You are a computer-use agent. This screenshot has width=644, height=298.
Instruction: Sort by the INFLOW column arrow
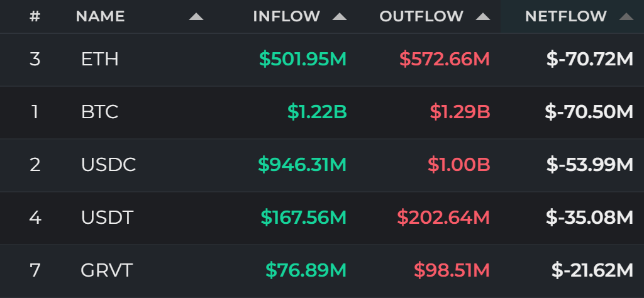coord(340,17)
